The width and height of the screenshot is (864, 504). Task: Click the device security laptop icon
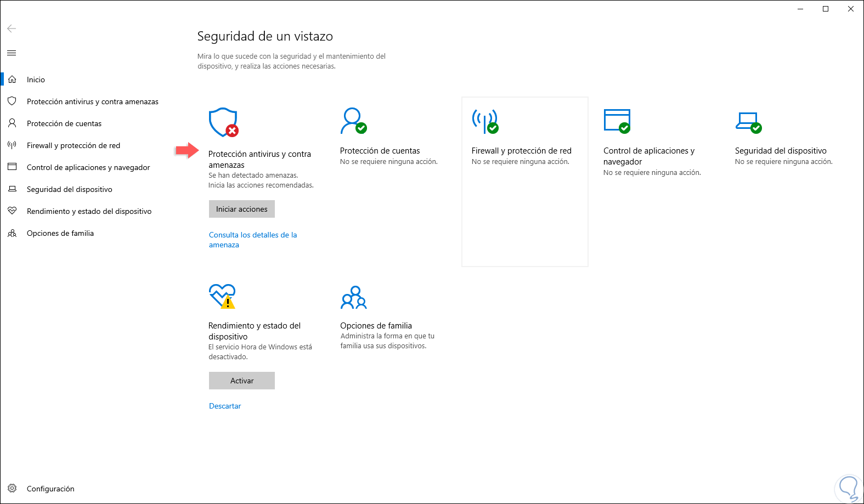pyautogui.click(x=748, y=122)
